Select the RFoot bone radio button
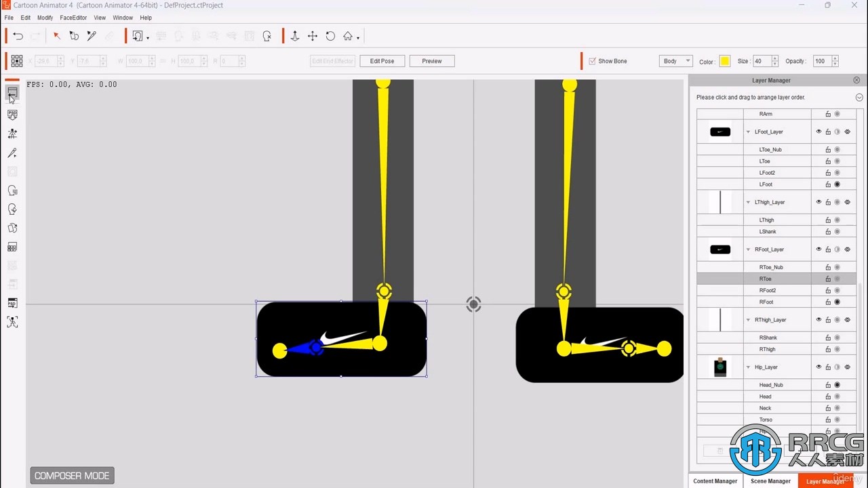 837,302
